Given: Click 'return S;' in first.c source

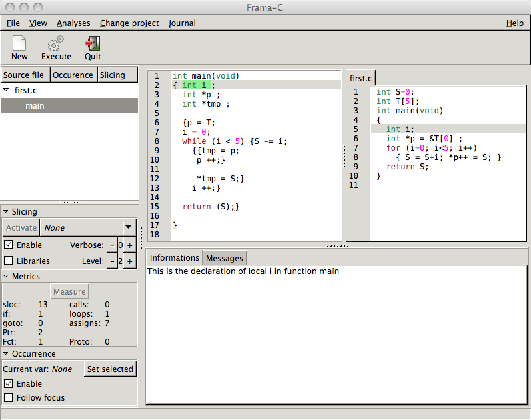Looking at the screenshot, I should point(407,167).
